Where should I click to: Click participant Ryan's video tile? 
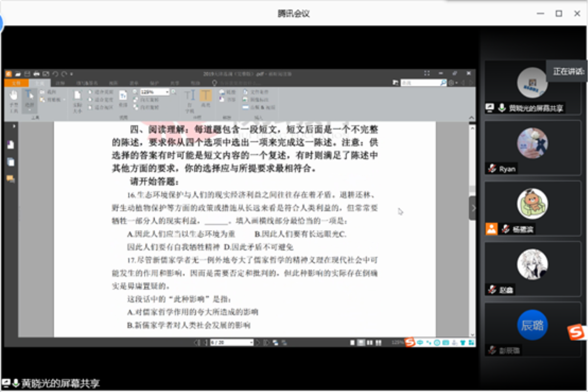click(x=532, y=147)
